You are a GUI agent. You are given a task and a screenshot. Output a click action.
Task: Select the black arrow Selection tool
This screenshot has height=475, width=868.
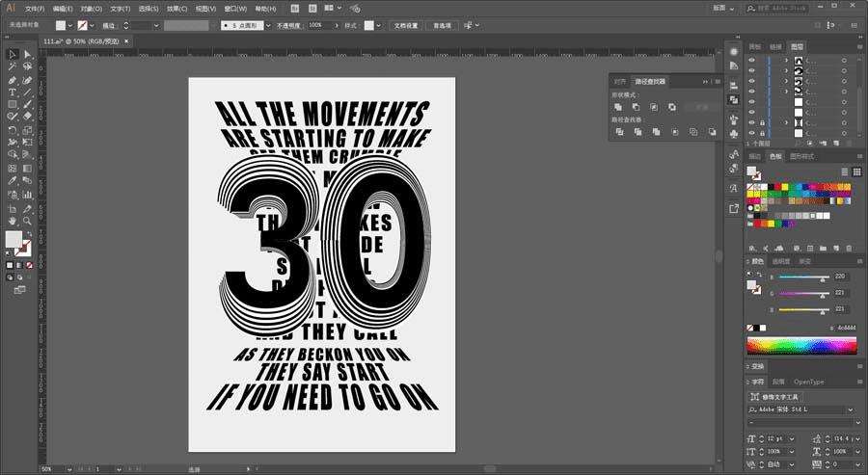[13, 55]
